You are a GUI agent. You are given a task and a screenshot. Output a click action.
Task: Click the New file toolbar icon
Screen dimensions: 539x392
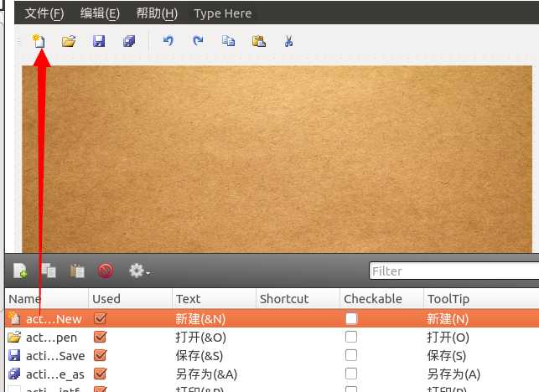click(39, 41)
